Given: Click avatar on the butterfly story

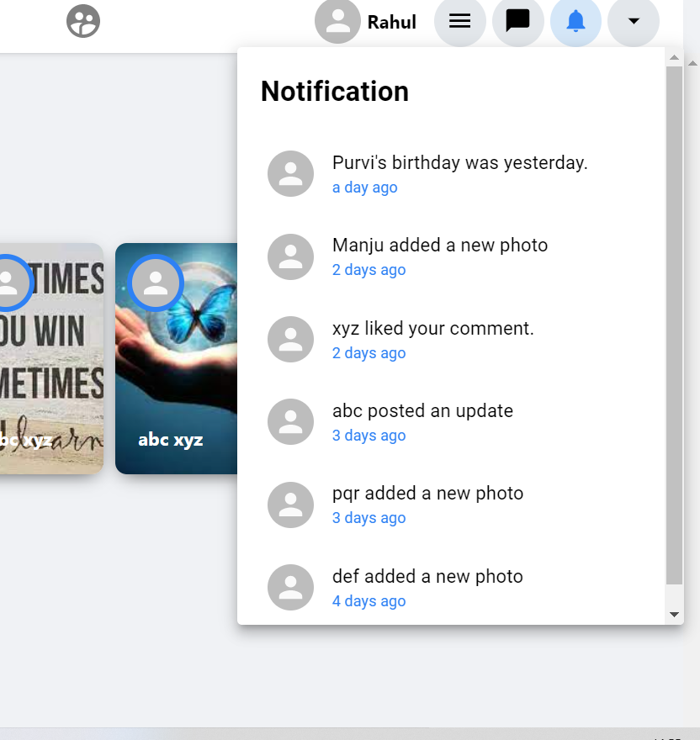Looking at the screenshot, I should 156,283.
